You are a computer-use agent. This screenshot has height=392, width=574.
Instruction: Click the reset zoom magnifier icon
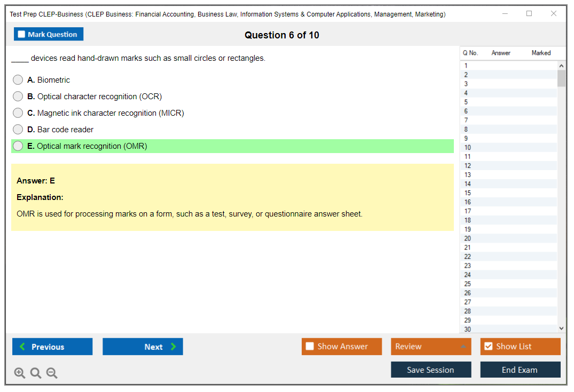coord(36,373)
